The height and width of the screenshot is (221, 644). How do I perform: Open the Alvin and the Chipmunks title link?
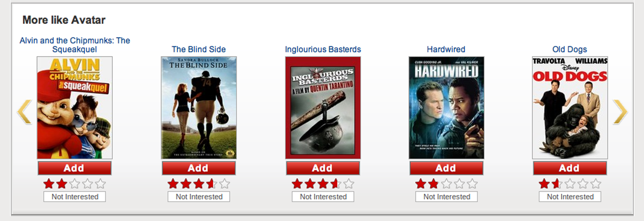(x=75, y=45)
